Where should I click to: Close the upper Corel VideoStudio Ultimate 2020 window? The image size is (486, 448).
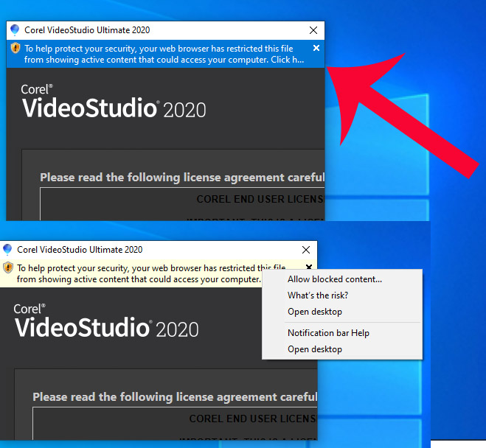click(313, 30)
